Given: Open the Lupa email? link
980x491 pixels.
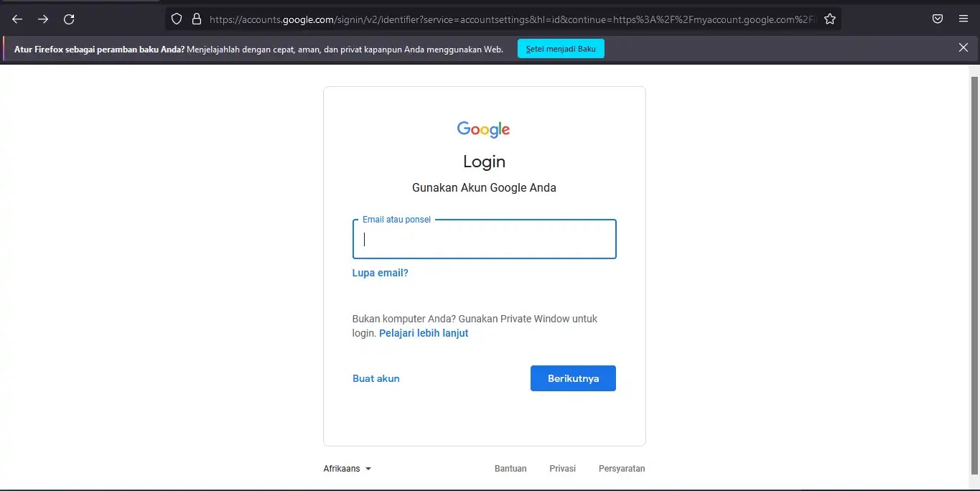Looking at the screenshot, I should 381,273.
